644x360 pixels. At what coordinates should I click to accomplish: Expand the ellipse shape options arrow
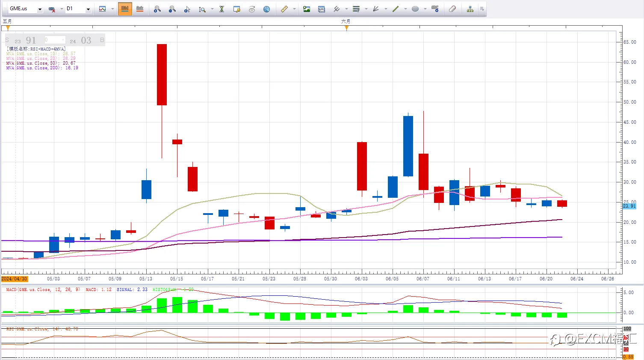(x=425, y=9)
